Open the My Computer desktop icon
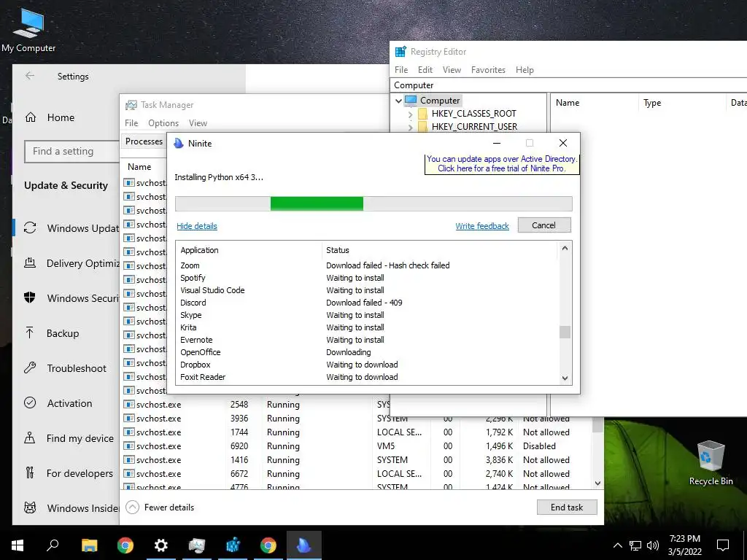The image size is (747, 560). [x=28, y=30]
